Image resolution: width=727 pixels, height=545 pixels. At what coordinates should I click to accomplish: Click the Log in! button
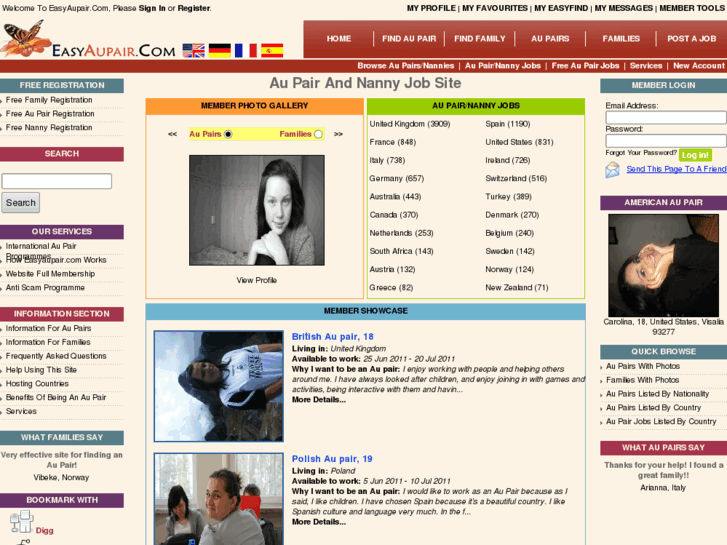pos(695,155)
